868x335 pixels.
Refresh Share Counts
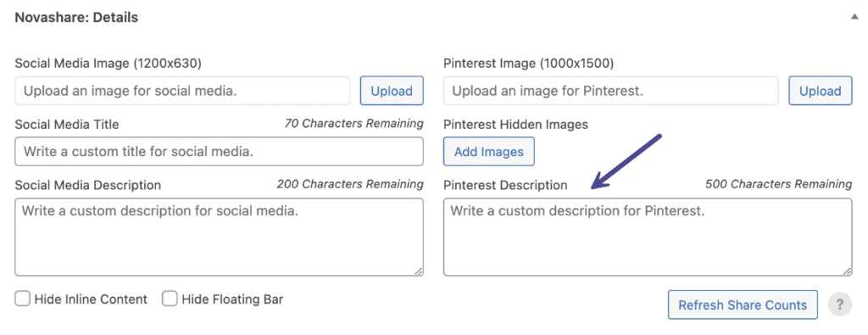click(743, 304)
